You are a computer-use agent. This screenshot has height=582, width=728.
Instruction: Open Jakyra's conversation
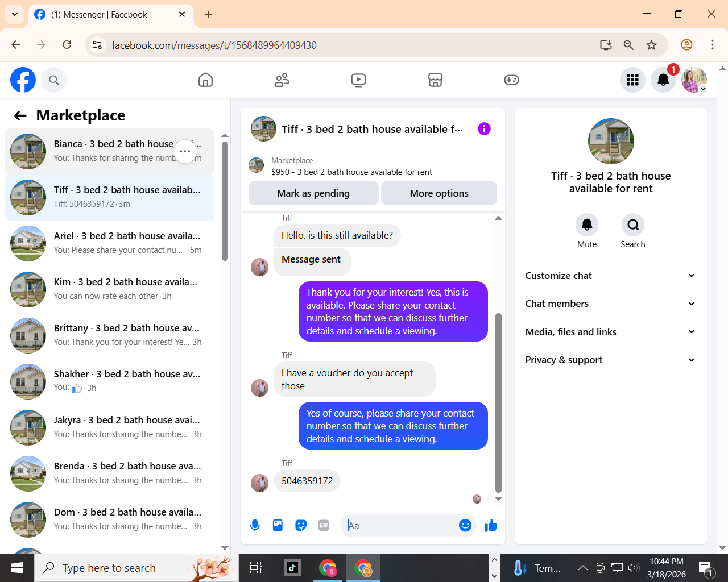click(110, 427)
